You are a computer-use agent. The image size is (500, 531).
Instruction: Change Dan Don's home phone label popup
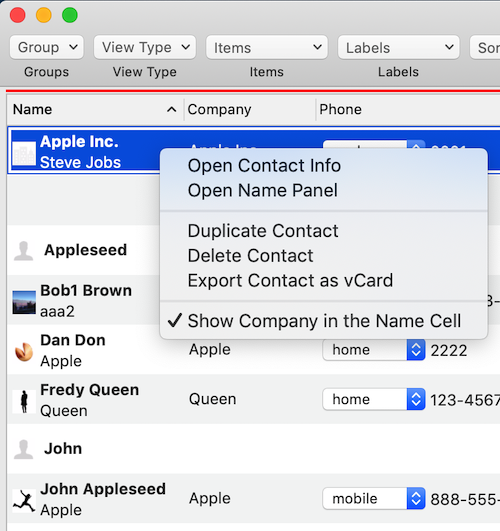pos(374,350)
